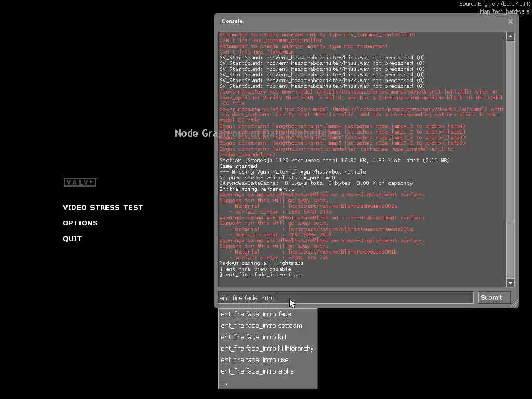Screen dimensions: 532x399
Task: Choose 'ent_fire fade_intro killhierarchy' suggestion
Action: (x=267, y=349)
